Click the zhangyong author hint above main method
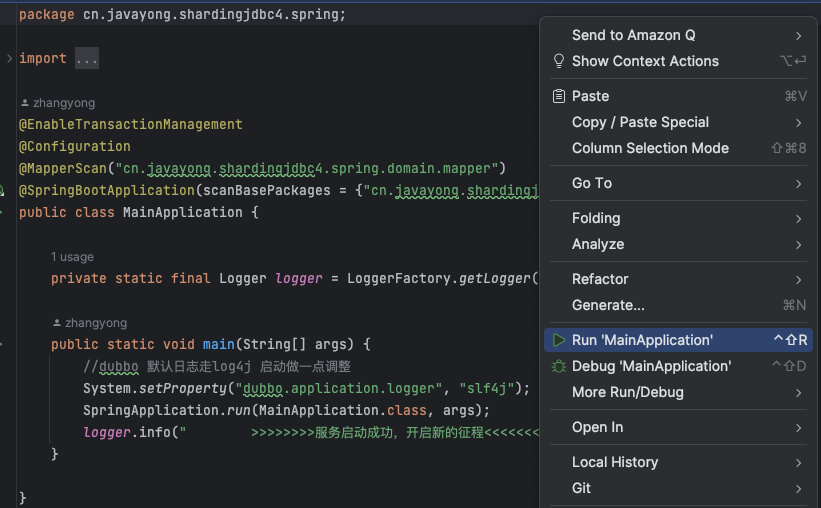This screenshot has height=508, width=821. pyautogui.click(x=95, y=323)
